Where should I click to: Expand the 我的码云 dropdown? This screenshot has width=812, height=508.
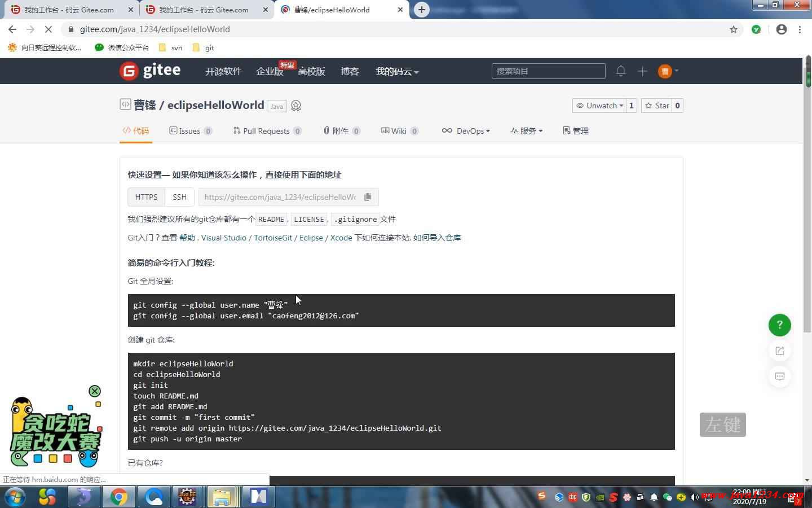tap(397, 71)
